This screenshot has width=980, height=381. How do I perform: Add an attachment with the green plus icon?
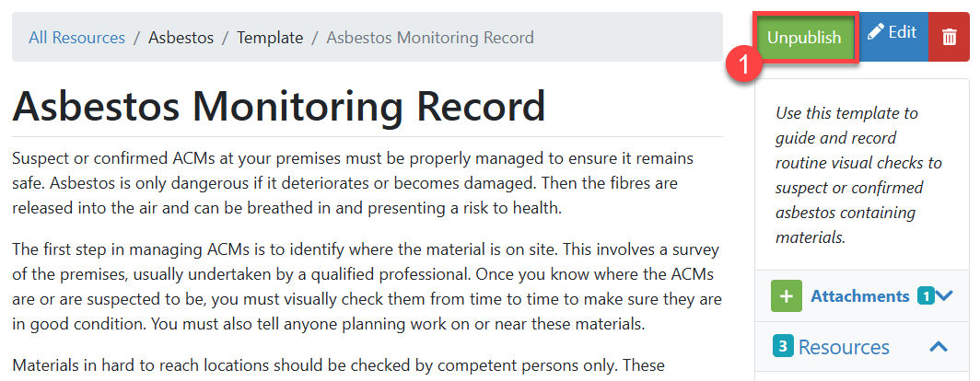pos(786,296)
